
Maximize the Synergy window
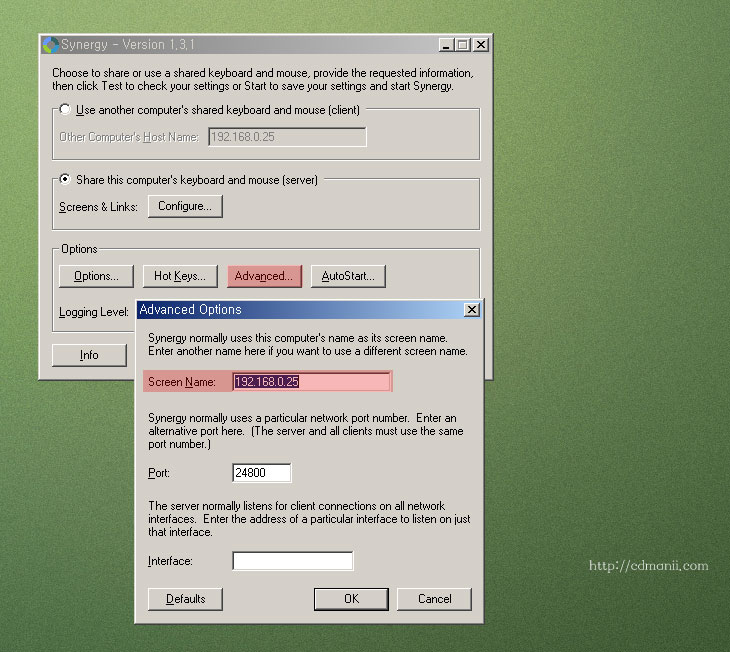pyautogui.click(x=462, y=45)
